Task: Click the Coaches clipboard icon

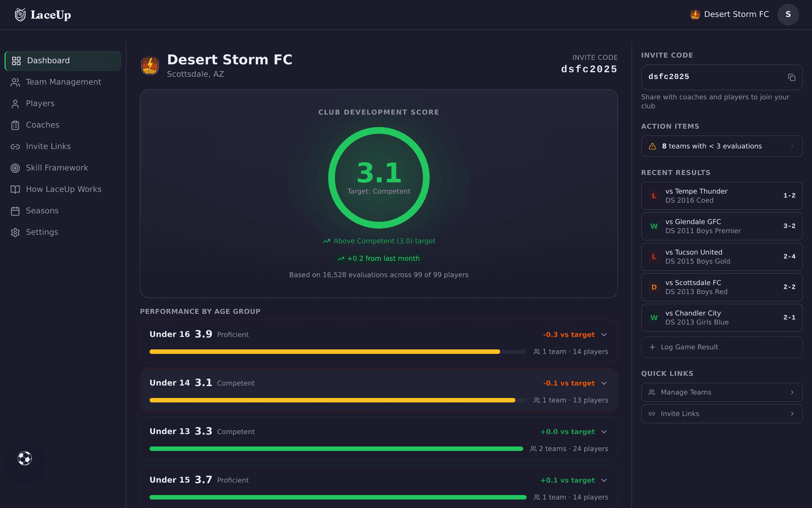Action: (x=15, y=125)
